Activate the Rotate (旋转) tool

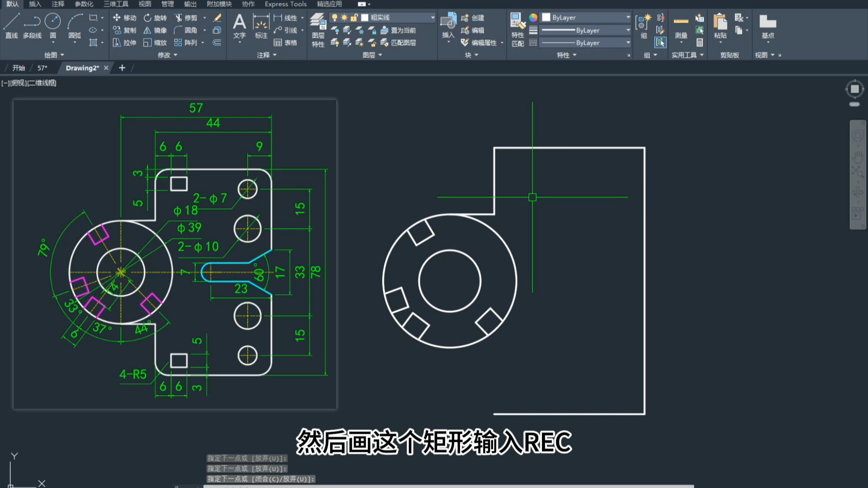(x=155, y=18)
